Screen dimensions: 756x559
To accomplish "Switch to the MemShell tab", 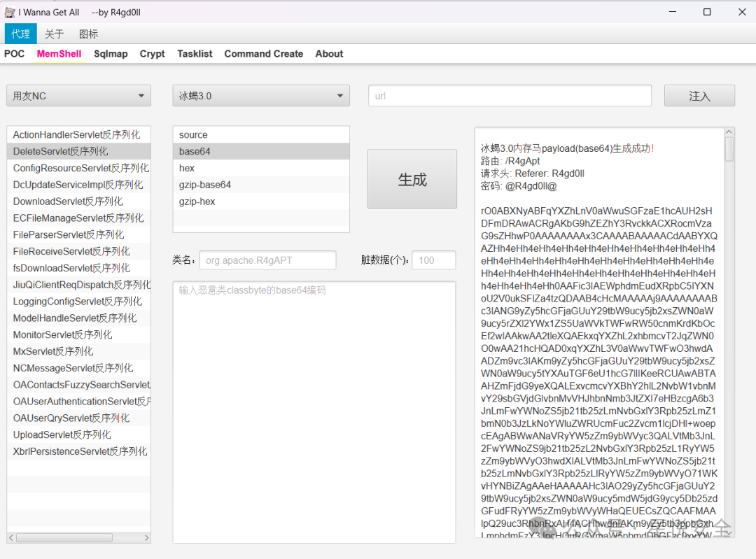I will tap(59, 54).
